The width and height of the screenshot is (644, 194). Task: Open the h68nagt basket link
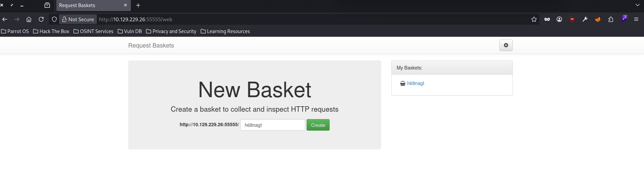[x=416, y=83]
